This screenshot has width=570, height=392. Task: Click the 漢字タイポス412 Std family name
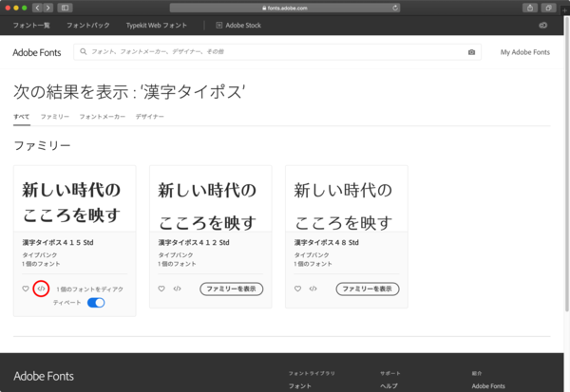pos(194,242)
